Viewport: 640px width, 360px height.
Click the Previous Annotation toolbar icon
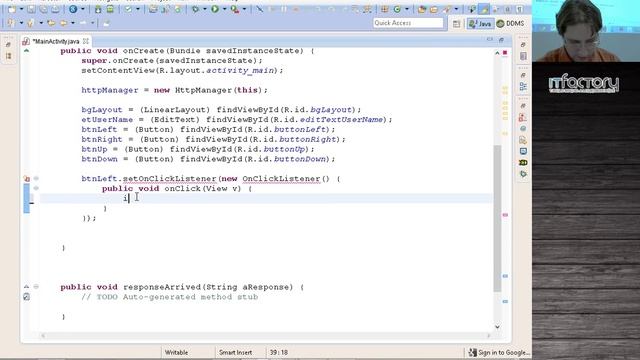[x=31, y=23]
